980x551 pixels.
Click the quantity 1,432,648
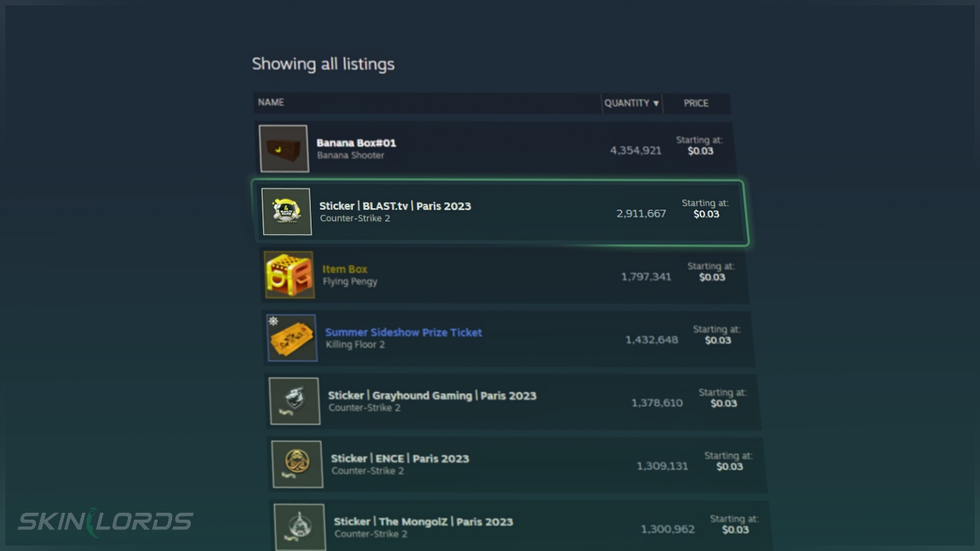coord(652,340)
